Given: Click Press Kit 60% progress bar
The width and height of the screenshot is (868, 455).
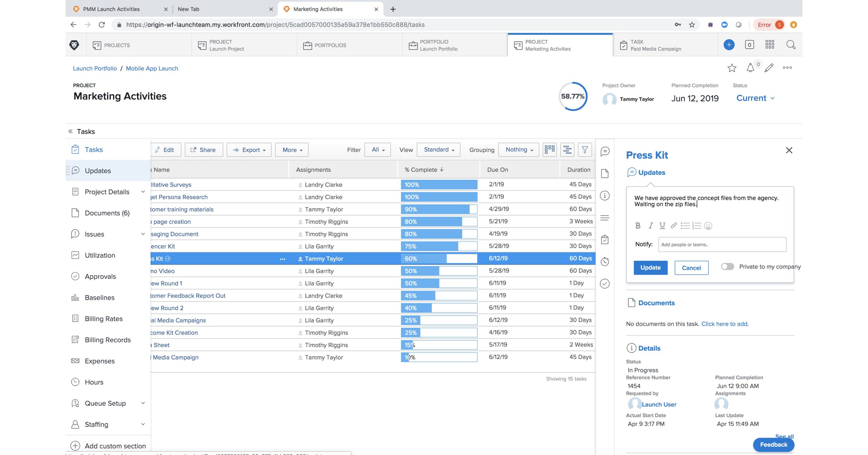Looking at the screenshot, I should (439, 259).
